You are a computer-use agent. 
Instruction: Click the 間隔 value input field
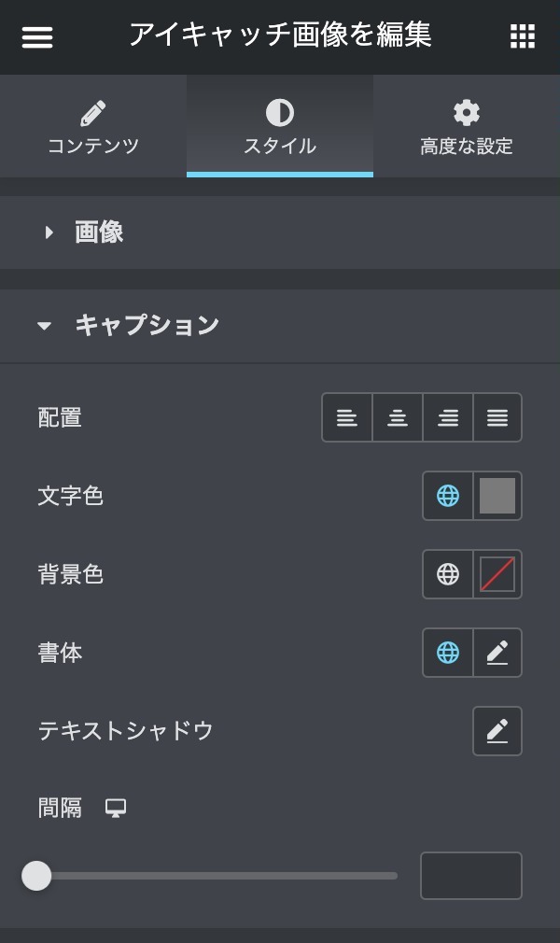coord(470,876)
